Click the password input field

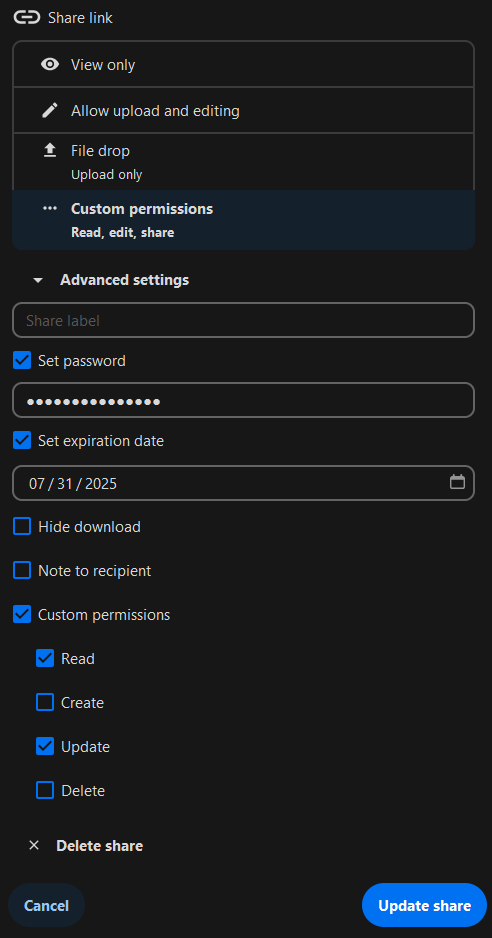[244, 401]
